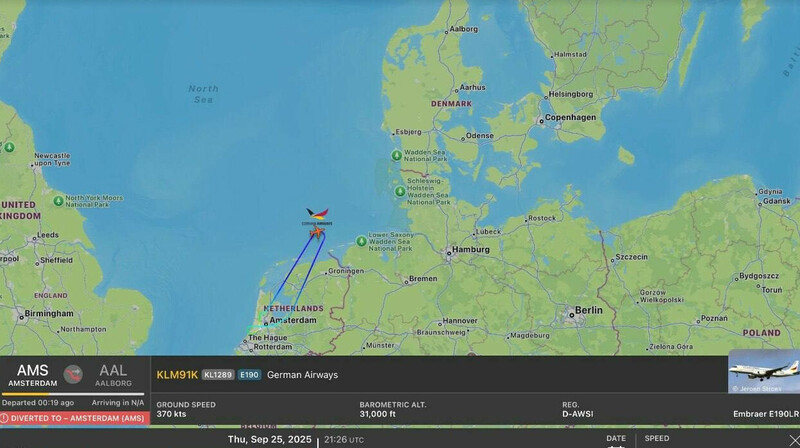Click the Magdeburg label on the map
Screen dimensions: 800x448
(530, 335)
